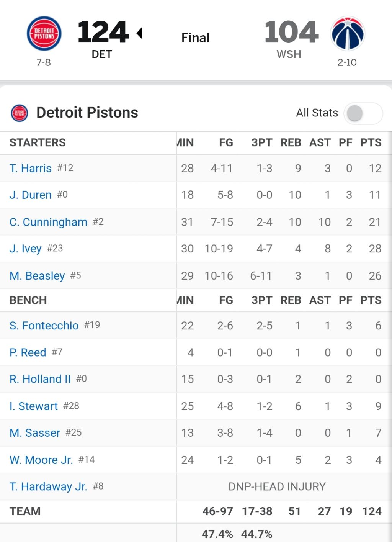The height and width of the screenshot is (542, 392).
Task: Select J. Ivey from starters list
Action: (x=25, y=249)
